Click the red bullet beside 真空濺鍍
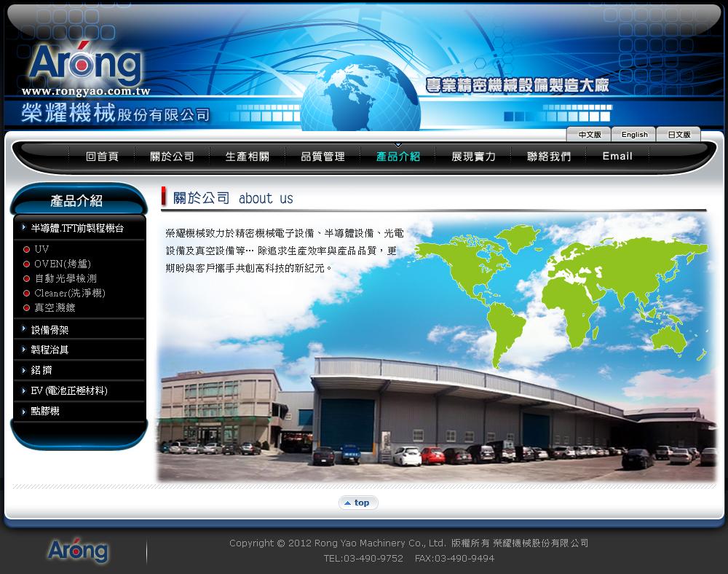Screen dimensions: 728x574 point(26,307)
